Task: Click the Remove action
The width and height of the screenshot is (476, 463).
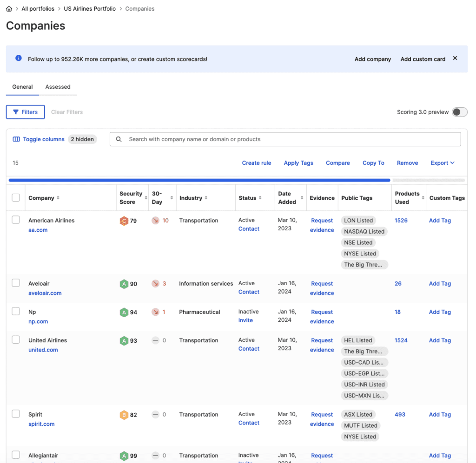Action: tap(407, 163)
